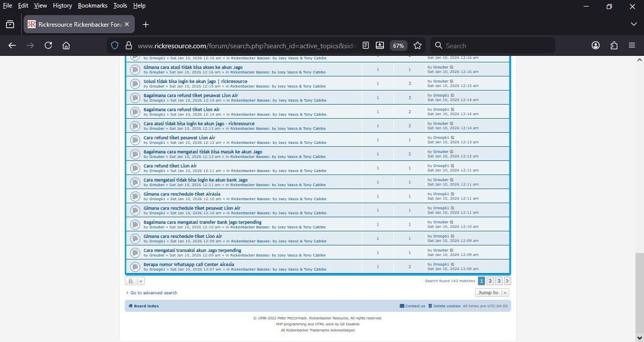
Task: Open a new tab with plus button
Action: (145, 24)
